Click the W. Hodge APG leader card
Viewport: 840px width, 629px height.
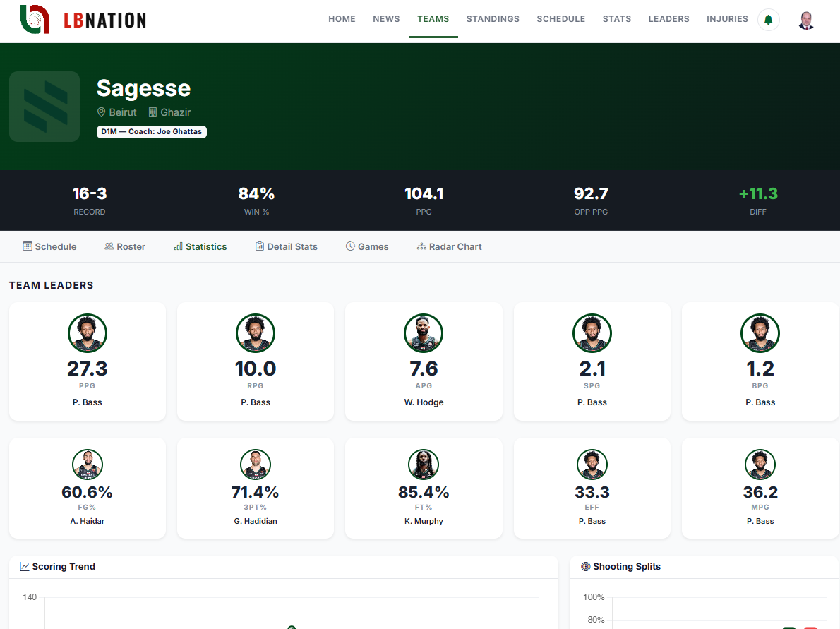[x=424, y=361]
